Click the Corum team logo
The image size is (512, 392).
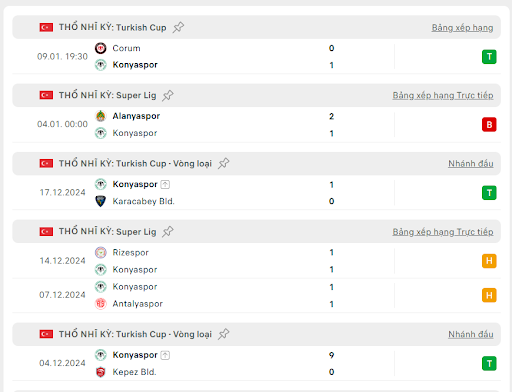(x=101, y=48)
